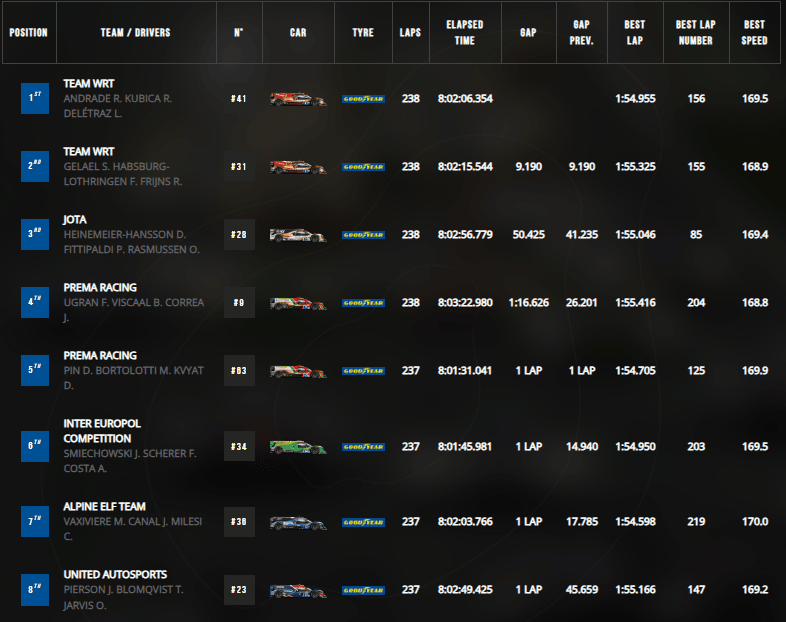Click the Laps column header
786x622 pixels.
pyautogui.click(x=411, y=33)
